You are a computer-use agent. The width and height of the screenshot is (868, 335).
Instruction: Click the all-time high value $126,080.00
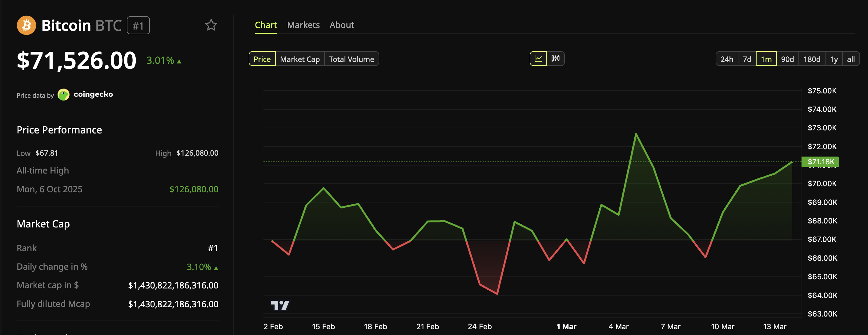point(194,189)
